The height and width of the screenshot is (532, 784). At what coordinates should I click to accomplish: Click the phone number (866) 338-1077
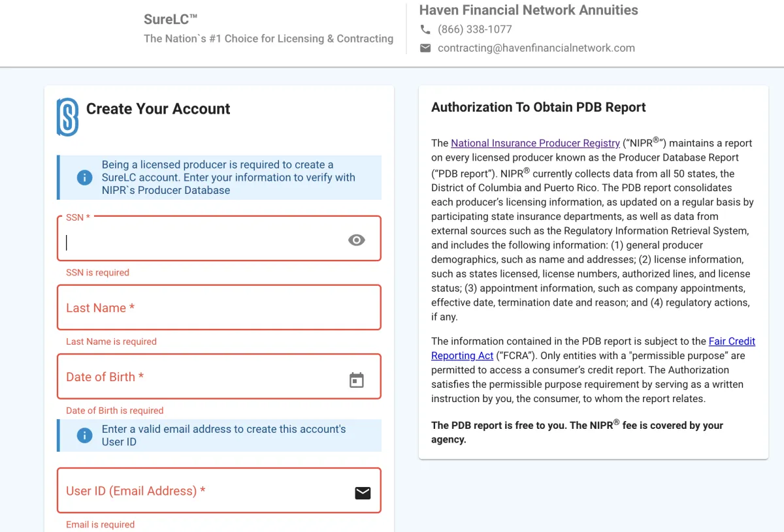(475, 29)
